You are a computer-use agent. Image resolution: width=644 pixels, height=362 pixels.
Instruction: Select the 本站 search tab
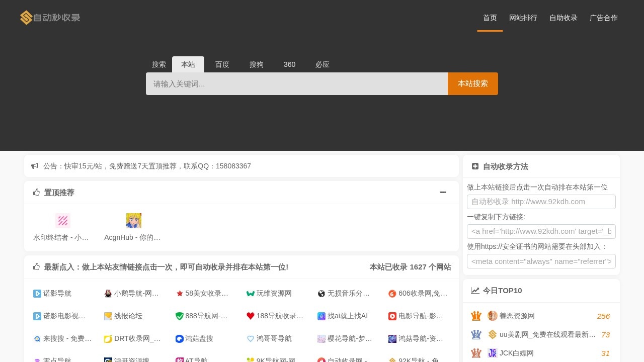pos(188,64)
